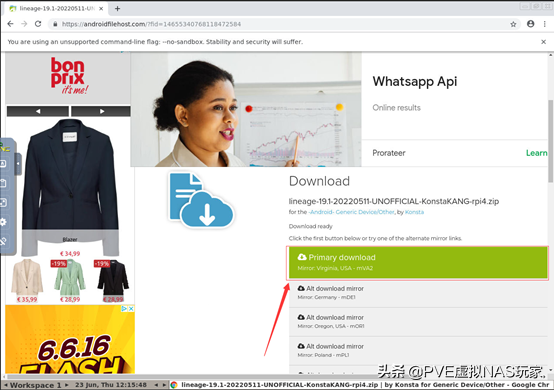
Task: Open the VNC panel settings gear icon
Action: tap(3, 222)
